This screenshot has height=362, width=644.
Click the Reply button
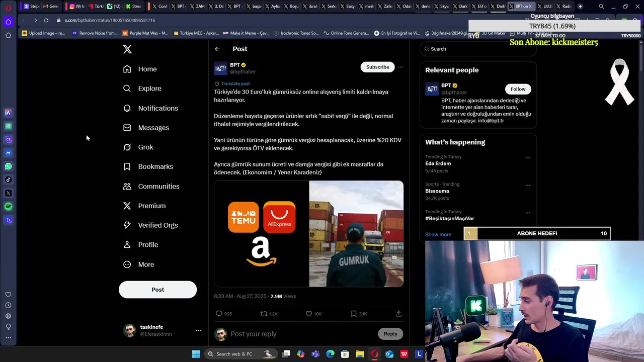[390, 334]
